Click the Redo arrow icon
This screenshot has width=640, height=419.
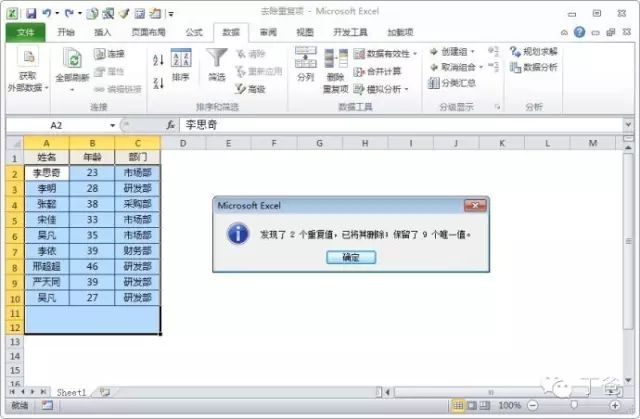point(69,13)
